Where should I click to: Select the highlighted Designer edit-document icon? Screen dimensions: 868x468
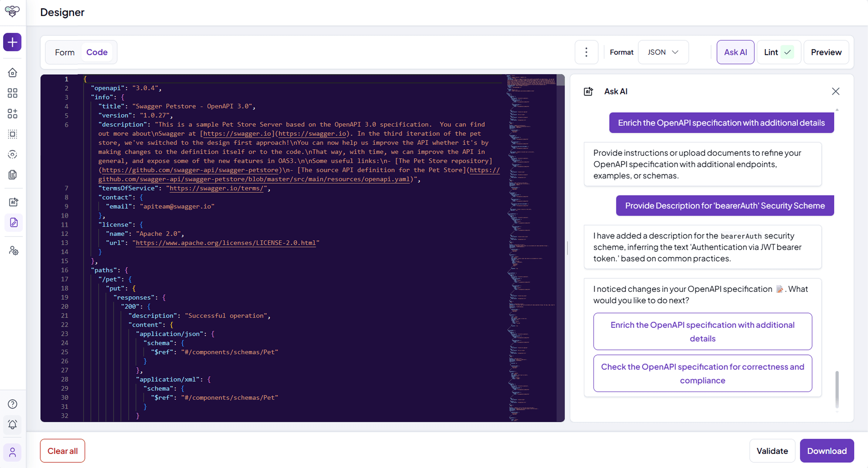tap(13, 222)
